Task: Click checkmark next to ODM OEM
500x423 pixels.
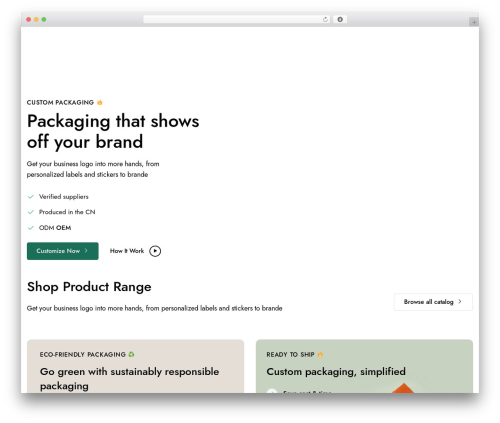Action: point(31,228)
